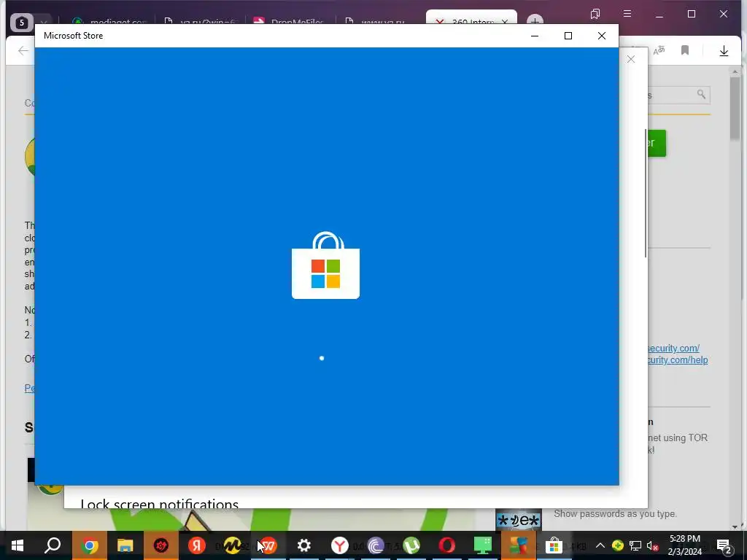Open the clock showing 5:28 PM
The height and width of the screenshot is (560, 747).
pos(684,545)
